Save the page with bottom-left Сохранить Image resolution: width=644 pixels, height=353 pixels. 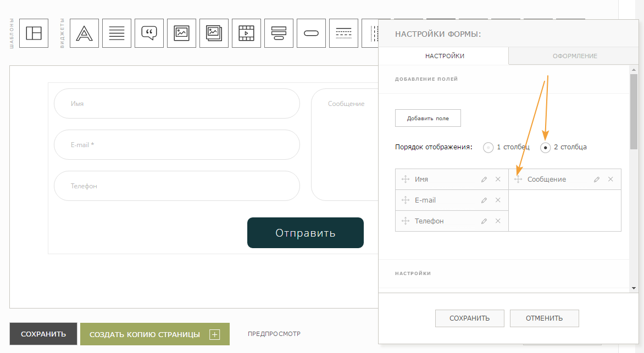[43, 334]
